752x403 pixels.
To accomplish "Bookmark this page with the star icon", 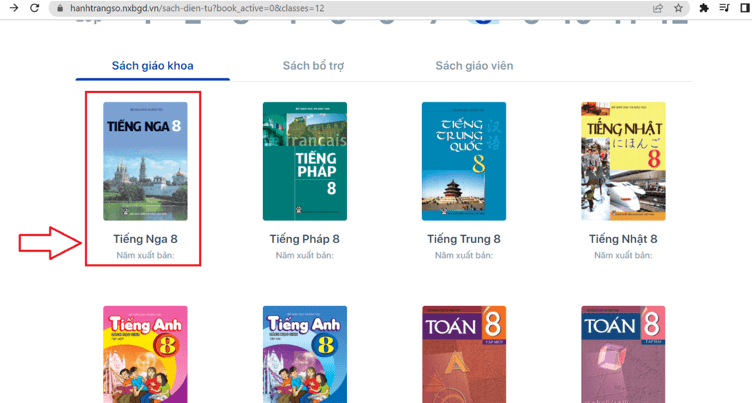I will pyautogui.click(x=678, y=8).
